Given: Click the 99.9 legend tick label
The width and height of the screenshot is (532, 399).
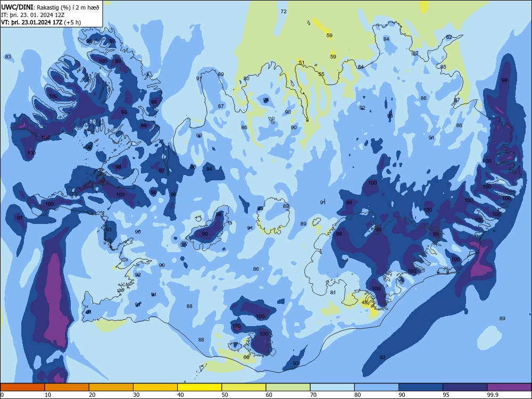Looking at the screenshot, I should click(492, 395).
